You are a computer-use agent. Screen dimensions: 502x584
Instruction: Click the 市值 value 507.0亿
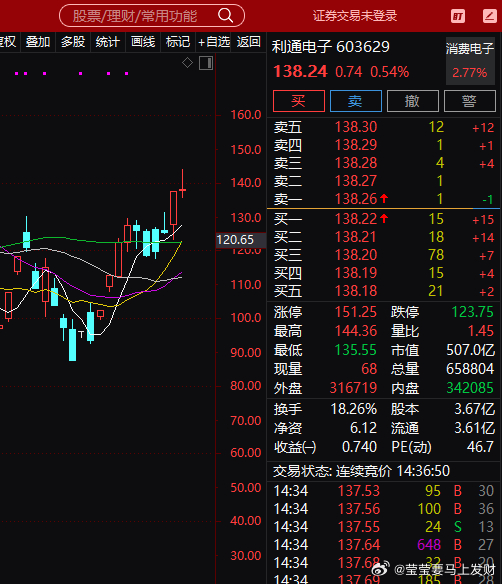(x=471, y=350)
